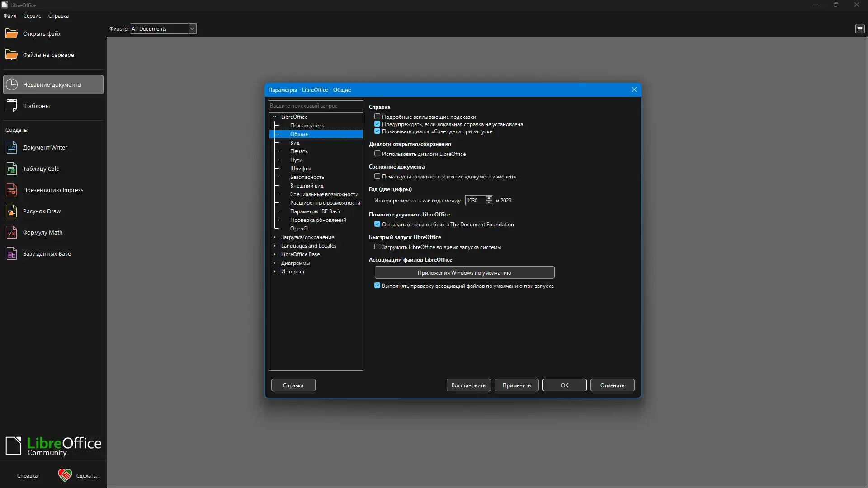868x488 pixels.
Task: Open the Файл menu
Action: 10,16
